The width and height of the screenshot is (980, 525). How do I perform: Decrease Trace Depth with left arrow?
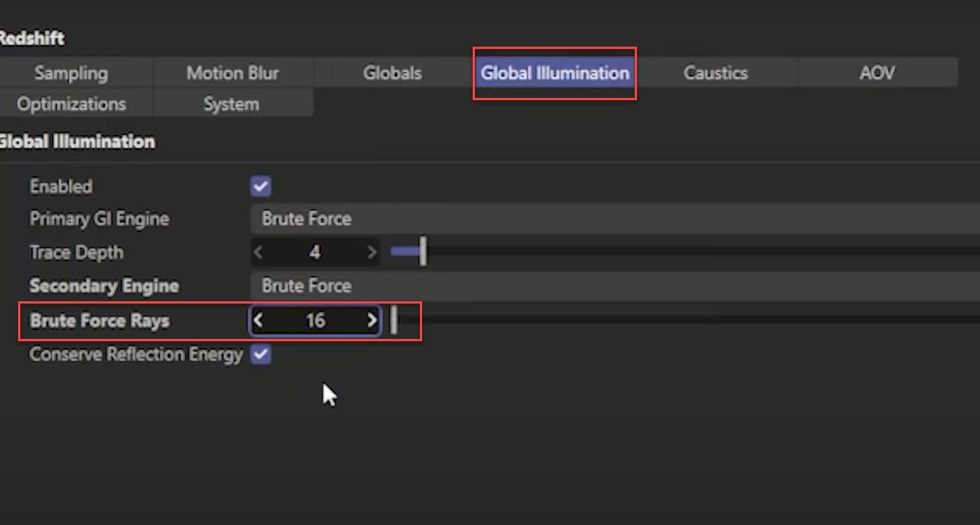pos(259,253)
